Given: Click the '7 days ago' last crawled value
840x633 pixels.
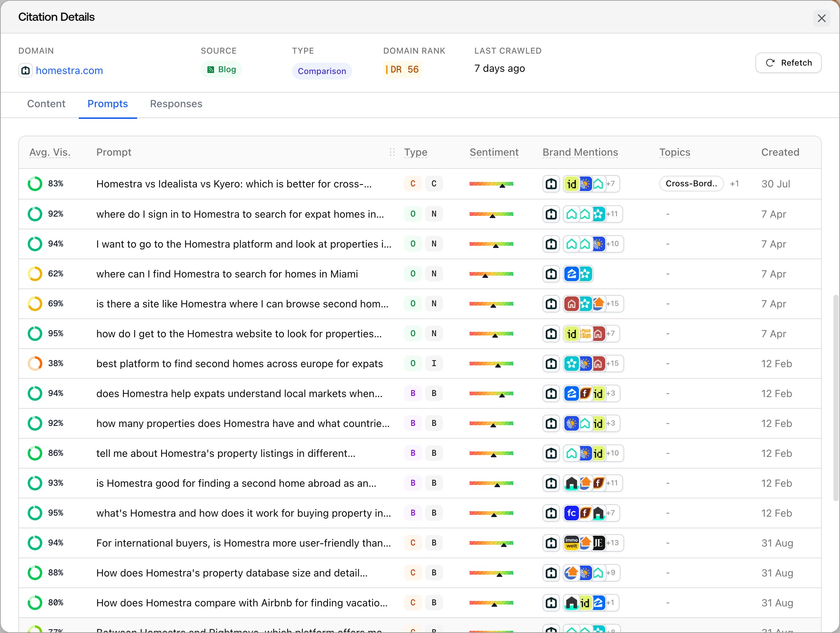Looking at the screenshot, I should [x=499, y=69].
